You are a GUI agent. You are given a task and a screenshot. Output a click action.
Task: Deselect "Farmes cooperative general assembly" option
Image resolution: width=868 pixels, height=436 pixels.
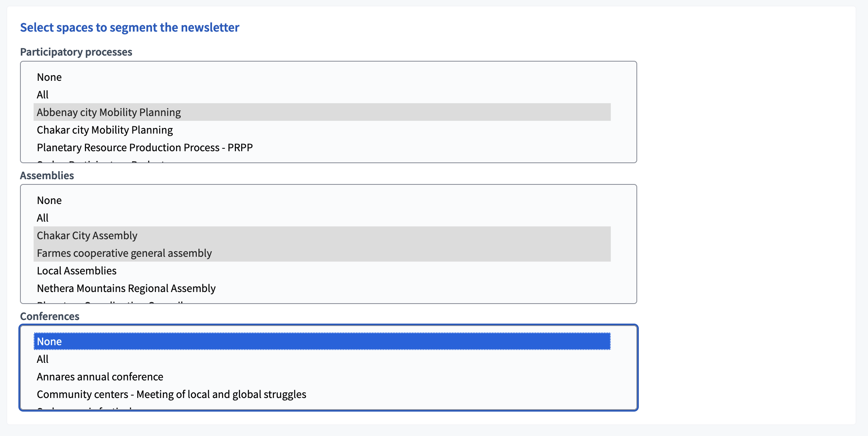[124, 253]
